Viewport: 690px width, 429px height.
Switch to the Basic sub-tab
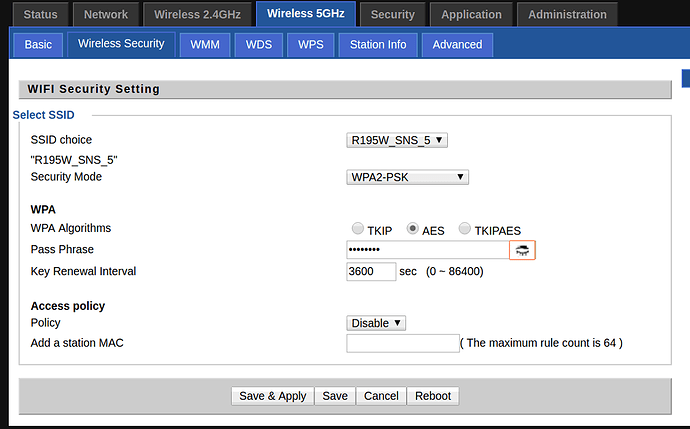[x=38, y=45]
